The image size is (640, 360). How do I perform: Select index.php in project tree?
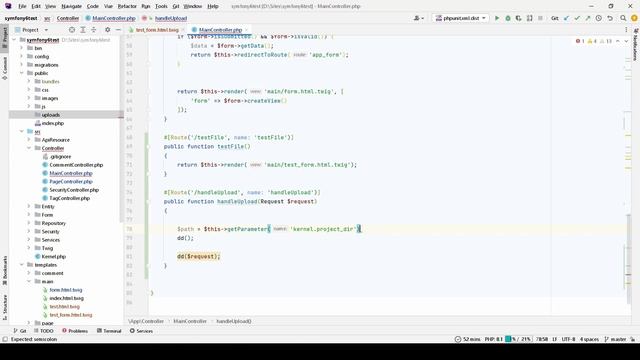[53, 123]
